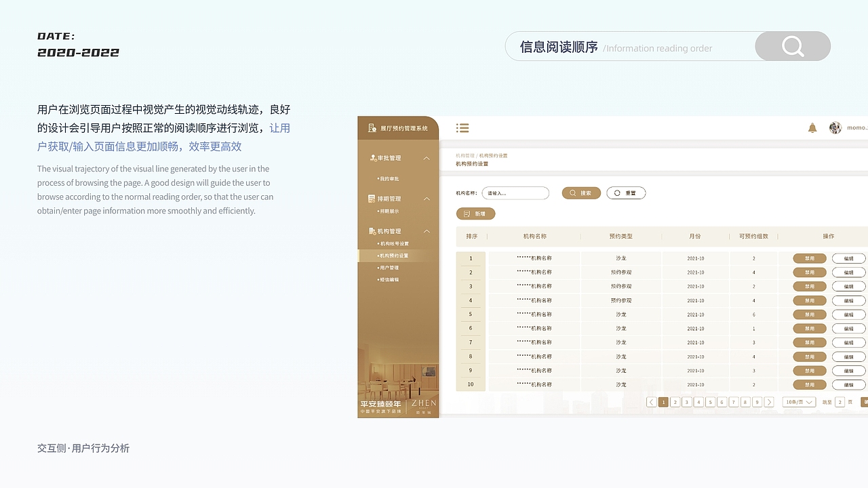The height and width of the screenshot is (488, 868).
Task: Click 禁用 button in row 10
Action: 810,385
